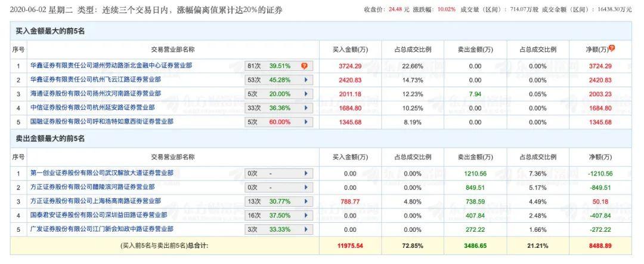
Task: Expand arrow in 第一创业证券 row's 0次 box
Action: 306,174
